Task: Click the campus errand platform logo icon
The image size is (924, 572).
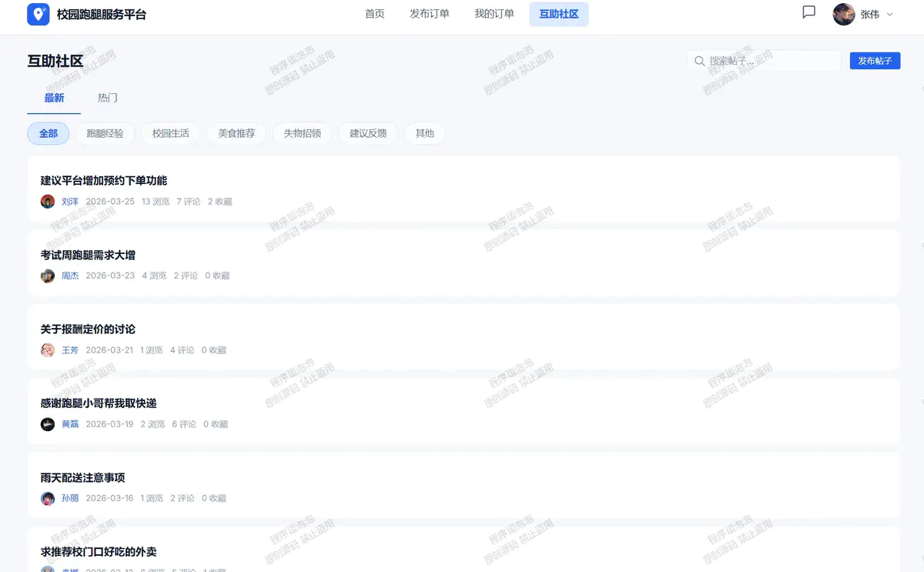Action: click(x=38, y=14)
